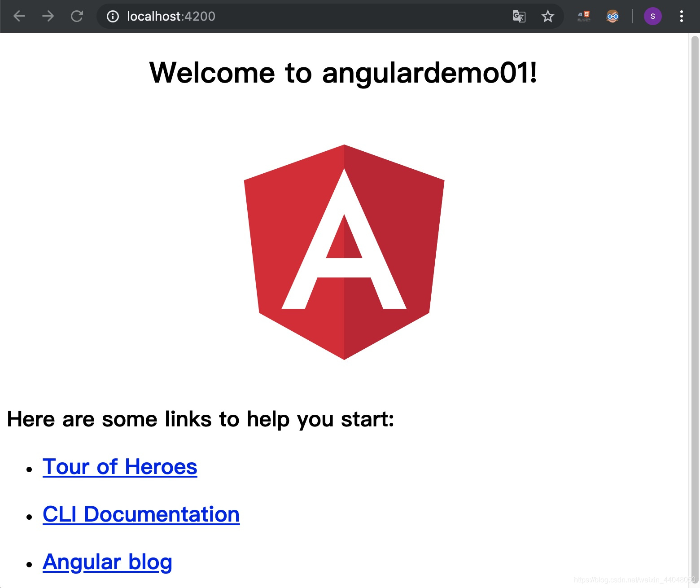
Task: Click the bullet beside Angular blog
Action: pyautogui.click(x=29, y=564)
